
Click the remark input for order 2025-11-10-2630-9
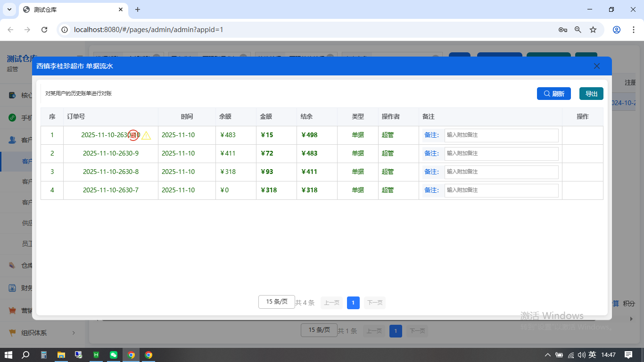(501, 154)
